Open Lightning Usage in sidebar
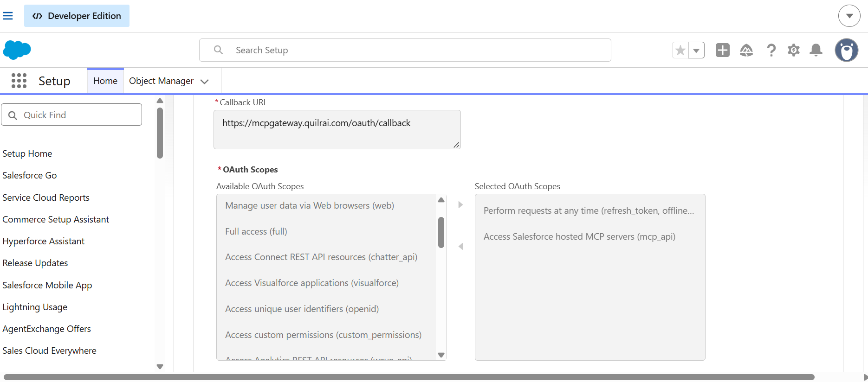 (35, 307)
